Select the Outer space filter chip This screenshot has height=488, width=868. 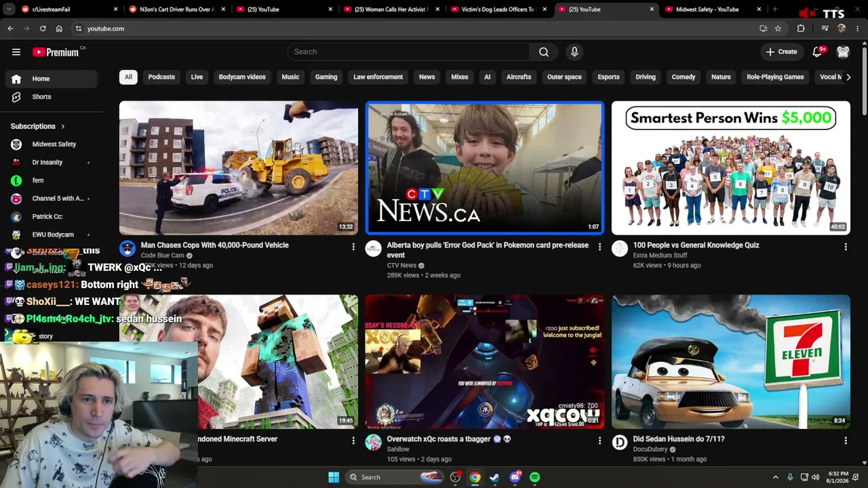[x=564, y=77]
